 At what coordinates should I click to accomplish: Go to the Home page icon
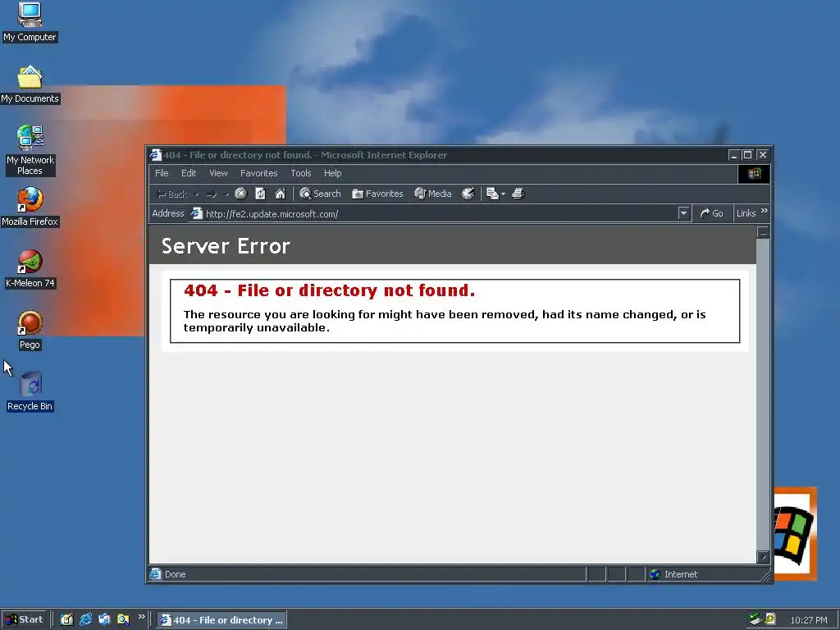(281, 194)
